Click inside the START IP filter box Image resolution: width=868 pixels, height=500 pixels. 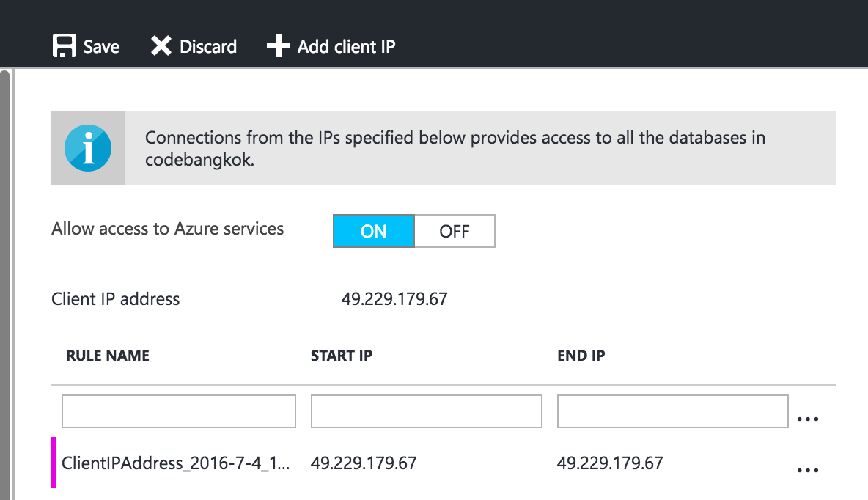tap(426, 411)
